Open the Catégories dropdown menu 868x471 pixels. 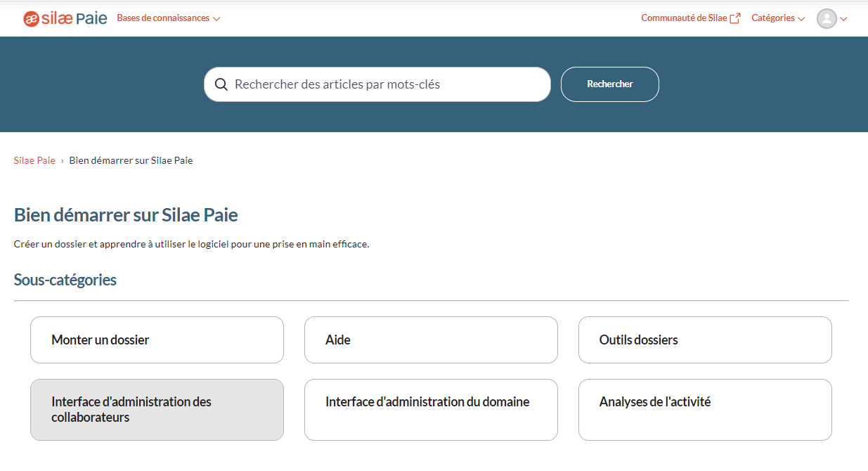pyautogui.click(x=778, y=18)
